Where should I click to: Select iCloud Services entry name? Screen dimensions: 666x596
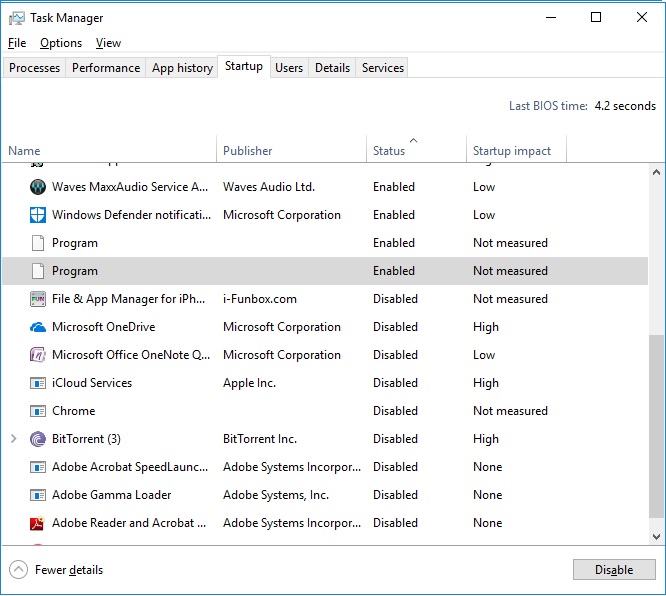(x=92, y=383)
